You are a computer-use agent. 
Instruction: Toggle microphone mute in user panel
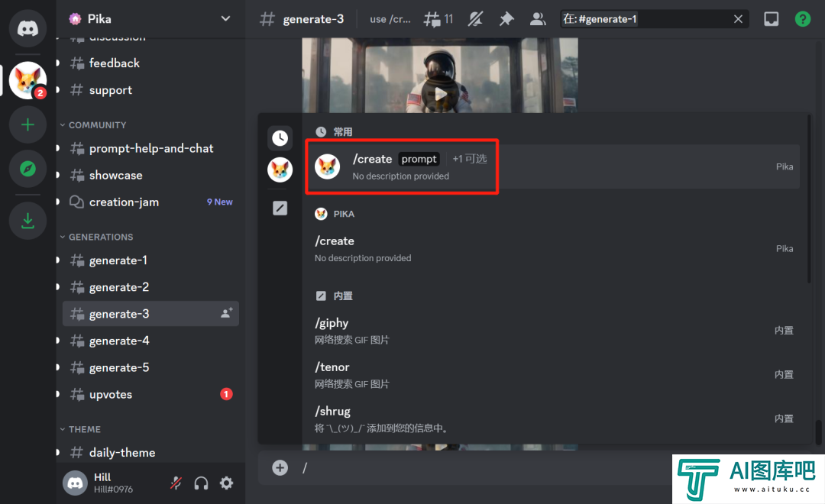(176, 483)
